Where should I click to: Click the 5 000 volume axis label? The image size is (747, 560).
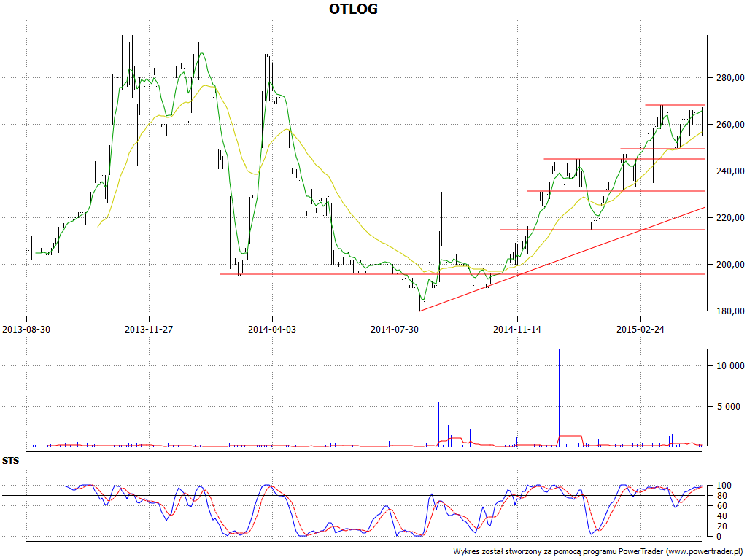728,406
